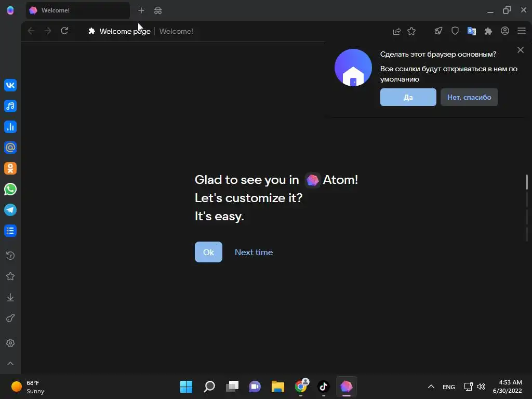532x399 pixels.
Task: Click the Atom browser taskbar icon
Action: pyautogui.click(x=347, y=387)
